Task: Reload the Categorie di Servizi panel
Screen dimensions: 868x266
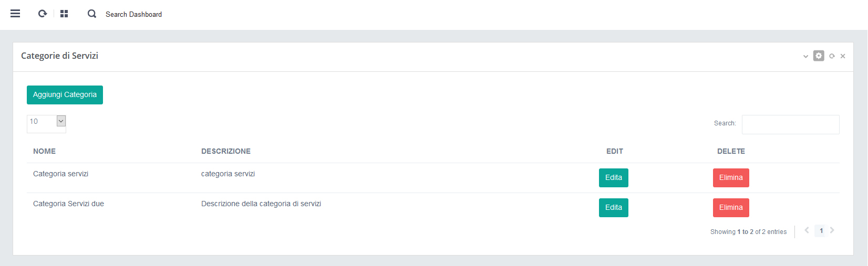Action: [832, 56]
